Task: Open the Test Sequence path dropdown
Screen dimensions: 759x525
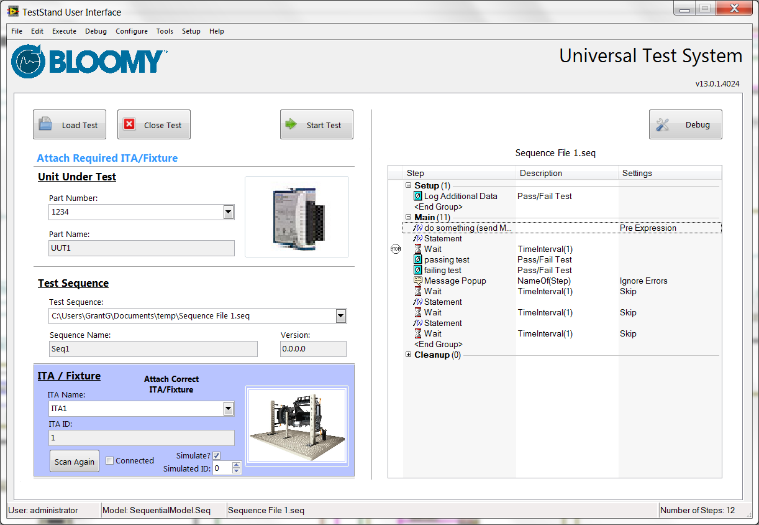Action: [341, 316]
